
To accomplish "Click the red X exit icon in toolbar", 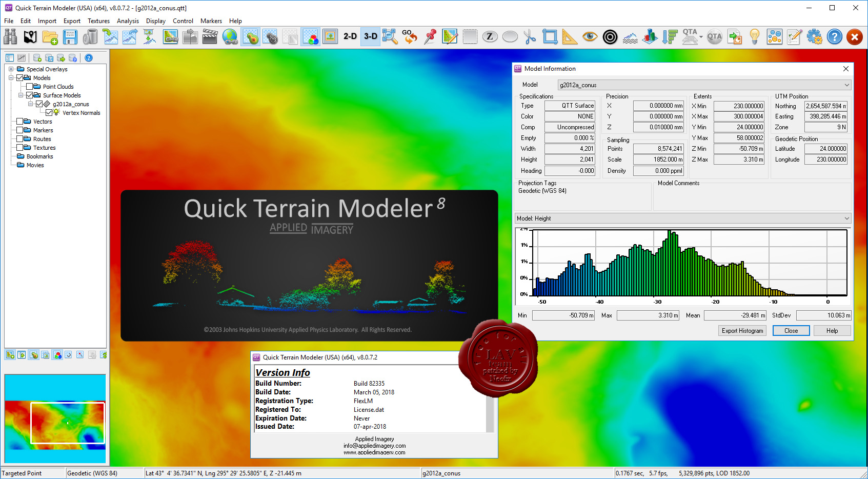I will (854, 37).
